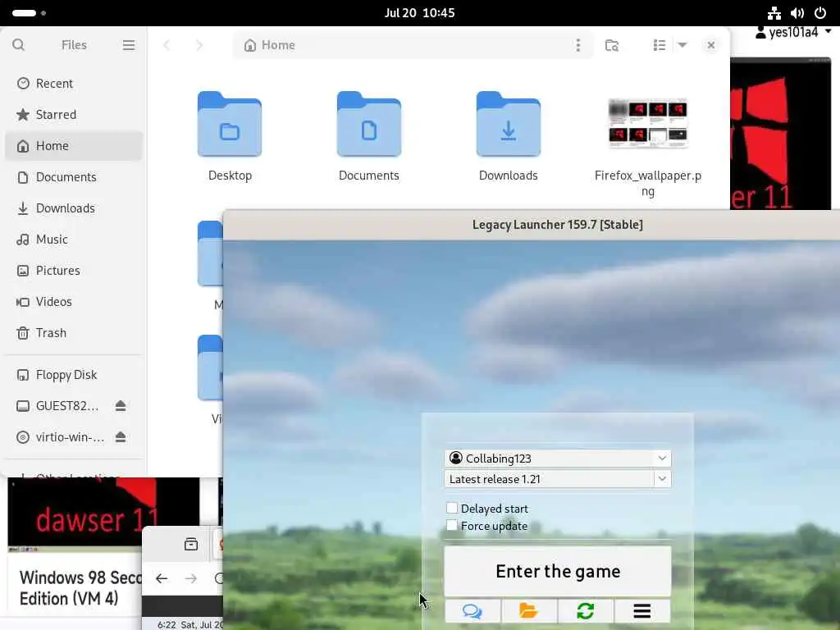Select Recent in Files sidebar

tap(74, 84)
